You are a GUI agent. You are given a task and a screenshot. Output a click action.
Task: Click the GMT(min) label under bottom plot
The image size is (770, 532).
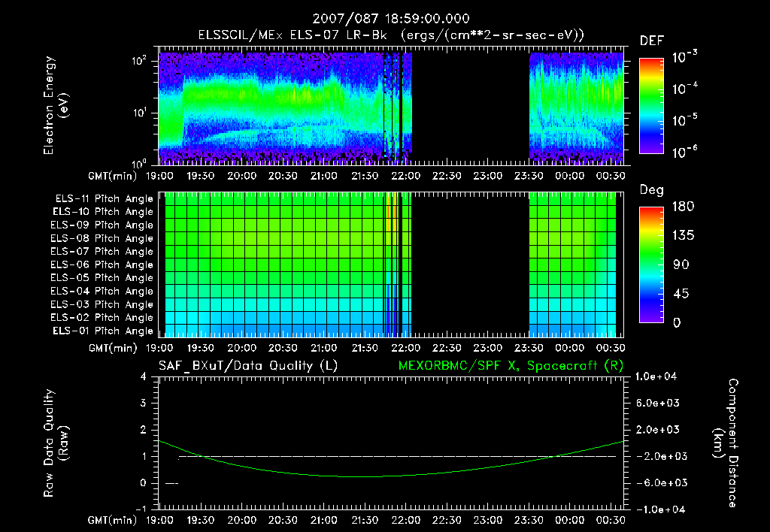point(113,520)
